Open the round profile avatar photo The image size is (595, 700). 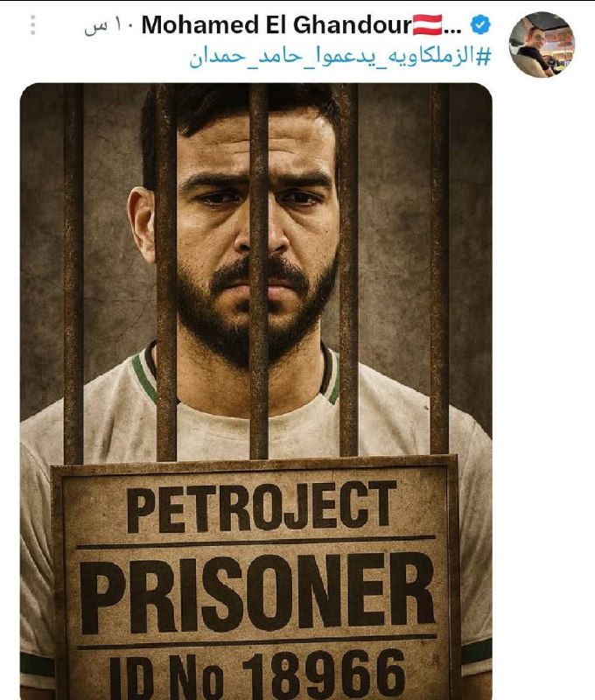point(542,45)
